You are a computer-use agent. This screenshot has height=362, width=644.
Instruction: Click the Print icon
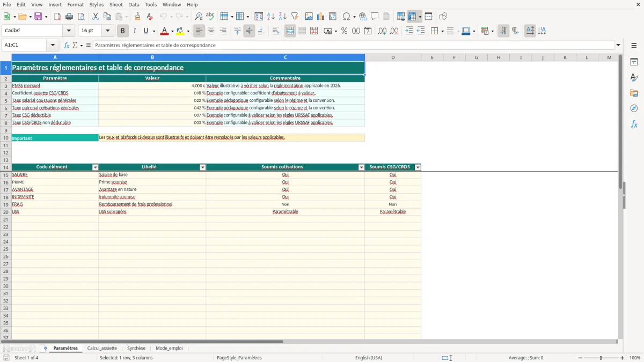[69, 17]
